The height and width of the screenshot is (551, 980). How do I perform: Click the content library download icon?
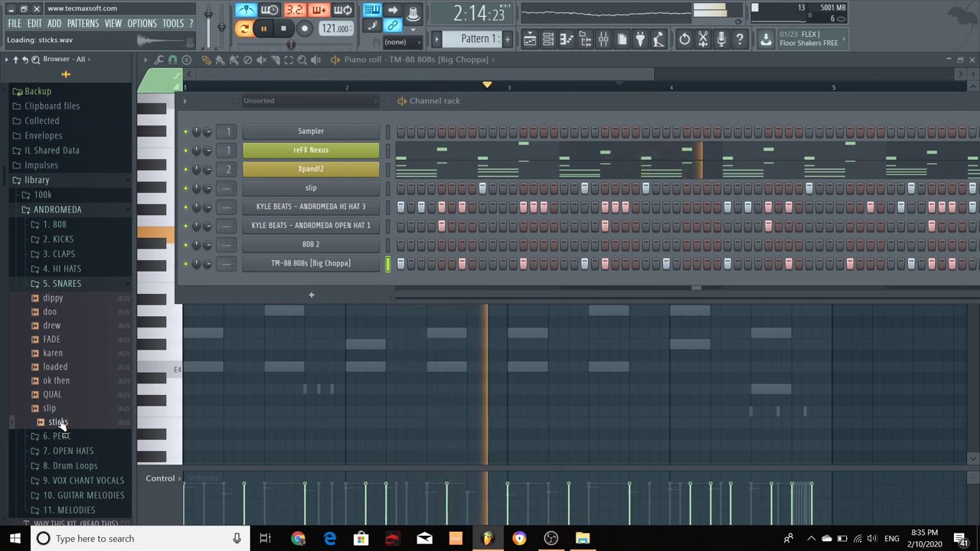point(766,39)
